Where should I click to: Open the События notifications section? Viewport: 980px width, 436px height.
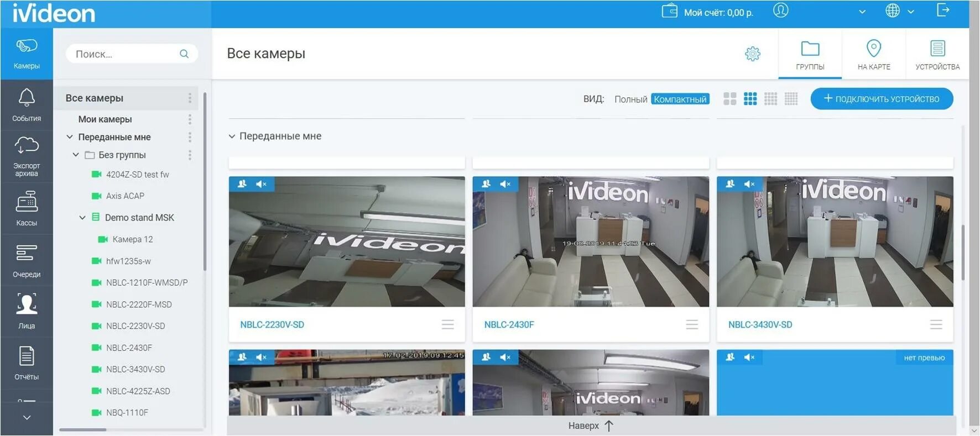[27, 105]
